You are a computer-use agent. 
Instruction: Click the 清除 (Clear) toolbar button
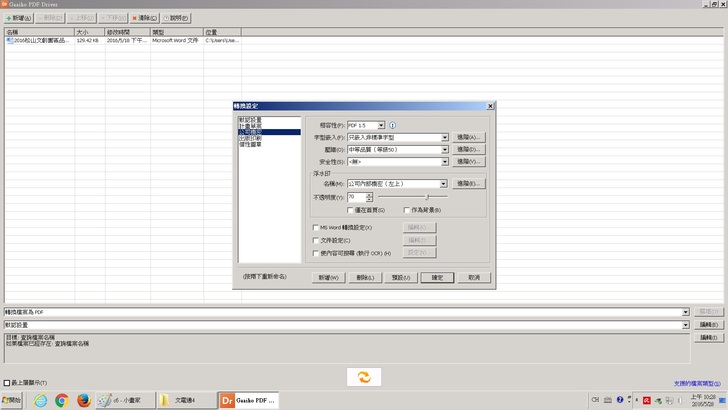pyautogui.click(x=143, y=18)
